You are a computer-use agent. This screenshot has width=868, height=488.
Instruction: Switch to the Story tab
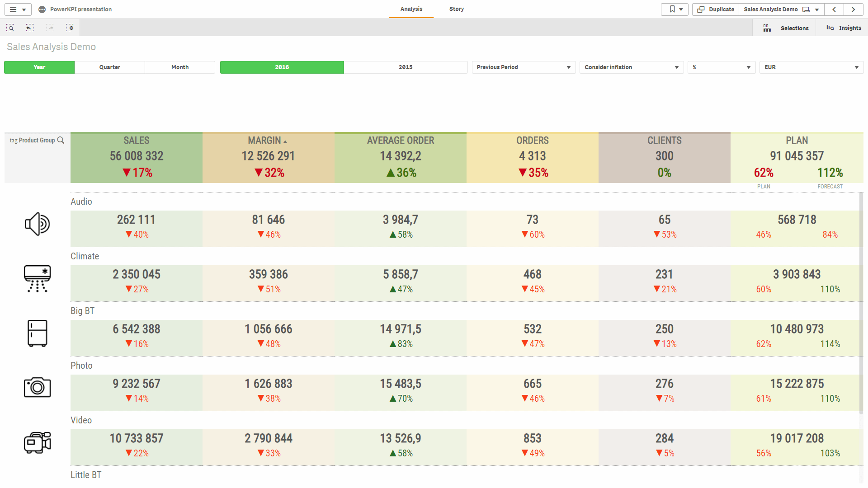(x=456, y=9)
